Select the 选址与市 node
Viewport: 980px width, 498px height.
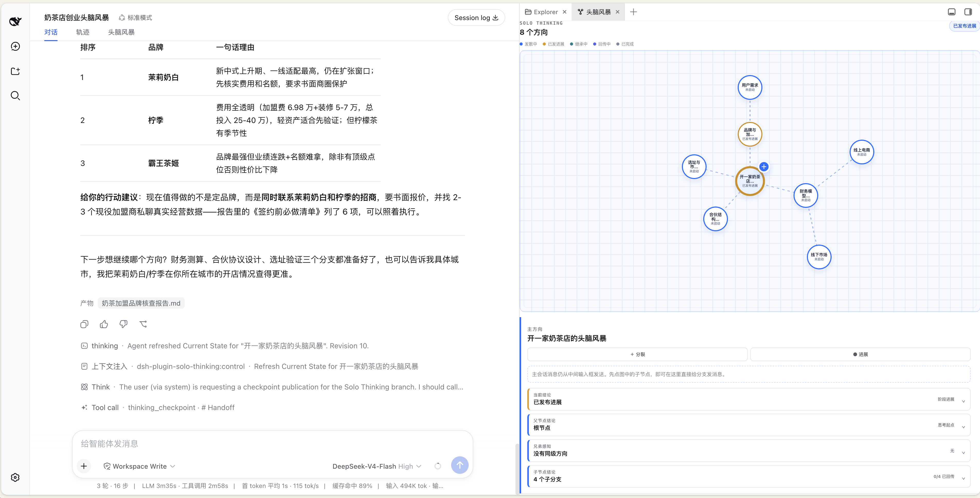tap(694, 167)
